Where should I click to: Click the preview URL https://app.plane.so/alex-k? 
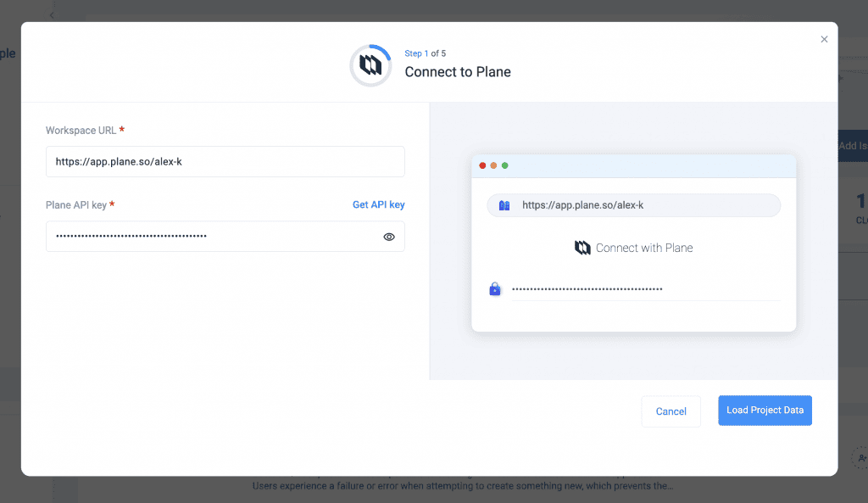click(x=583, y=205)
